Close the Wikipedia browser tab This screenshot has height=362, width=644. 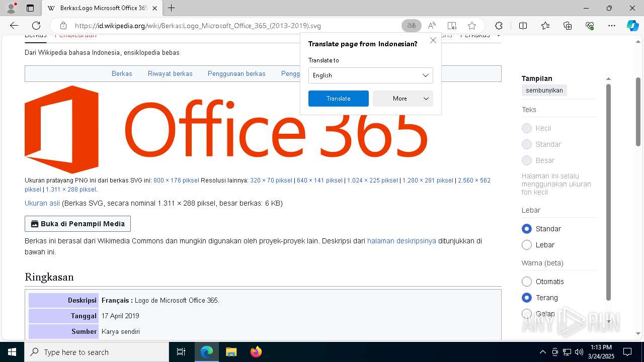154,8
